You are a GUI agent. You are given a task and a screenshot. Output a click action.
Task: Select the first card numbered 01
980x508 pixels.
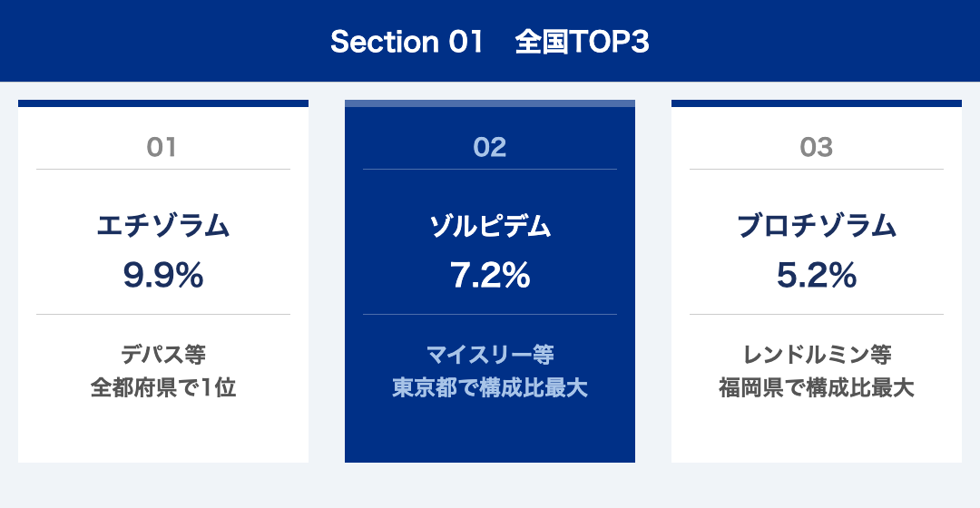[163, 281]
